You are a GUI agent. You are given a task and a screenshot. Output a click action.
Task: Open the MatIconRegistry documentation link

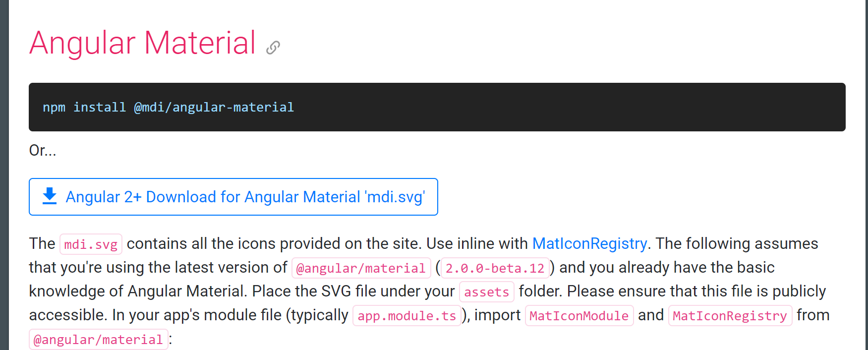click(x=589, y=243)
